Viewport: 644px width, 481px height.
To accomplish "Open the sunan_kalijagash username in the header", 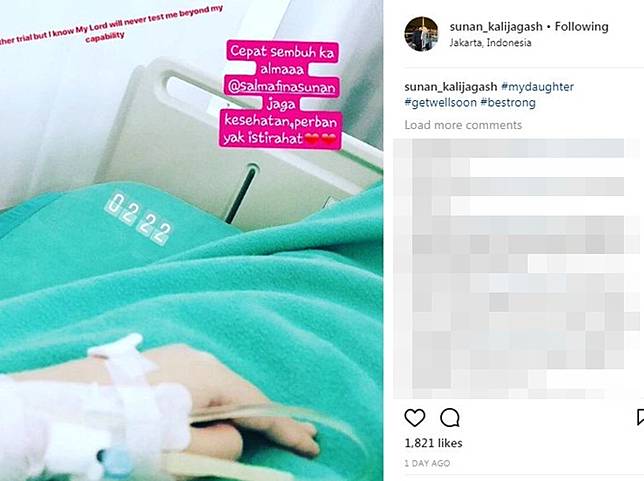I will click(496, 27).
